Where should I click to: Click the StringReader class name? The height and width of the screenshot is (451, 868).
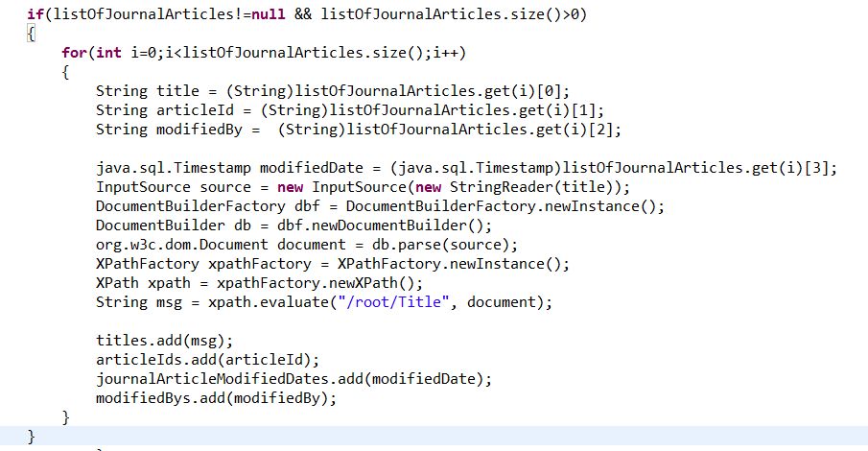[466, 187]
